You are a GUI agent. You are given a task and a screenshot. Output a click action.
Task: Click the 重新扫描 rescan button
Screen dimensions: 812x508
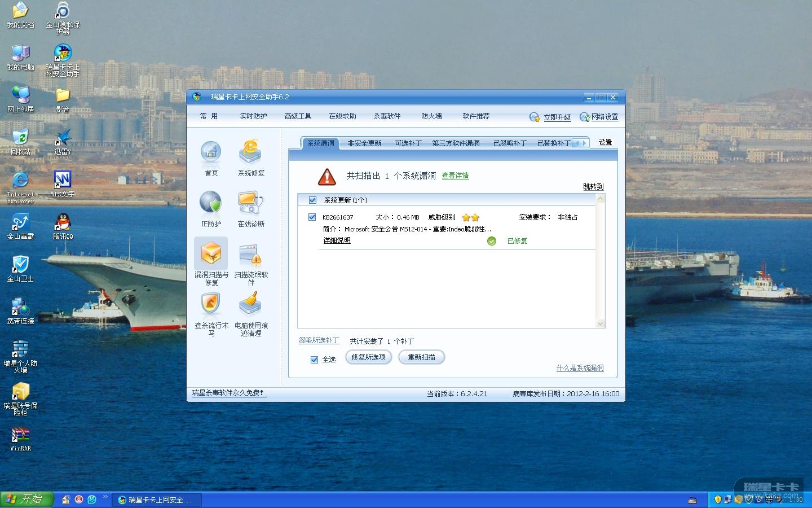pos(421,357)
